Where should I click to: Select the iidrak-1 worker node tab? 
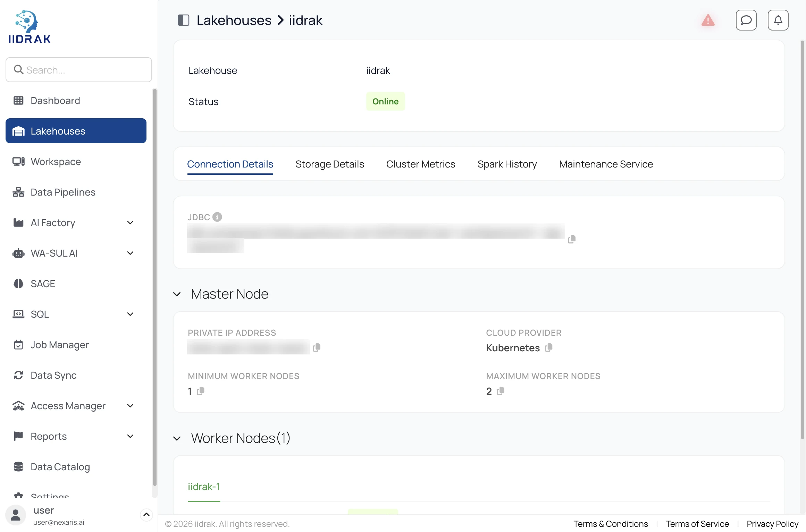click(x=204, y=487)
